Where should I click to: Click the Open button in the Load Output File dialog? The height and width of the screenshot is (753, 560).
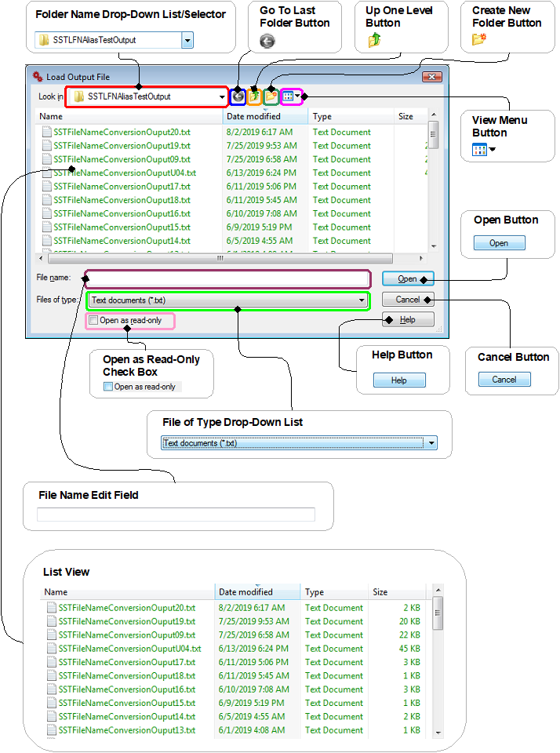click(x=408, y=279)
